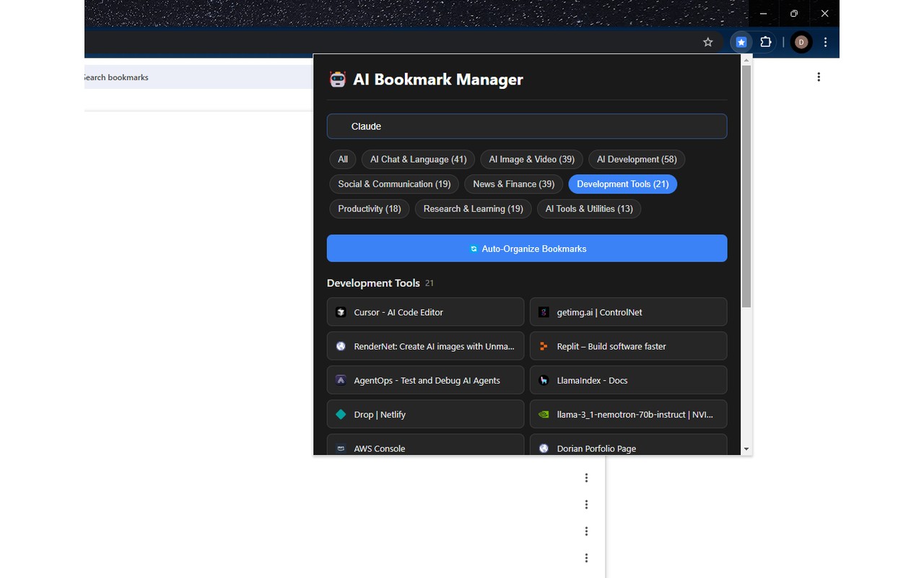The height and width of the screenshot is (578, 924).
Task: Click the popup scrollbar up arrow
Action: tap(746, 59)
